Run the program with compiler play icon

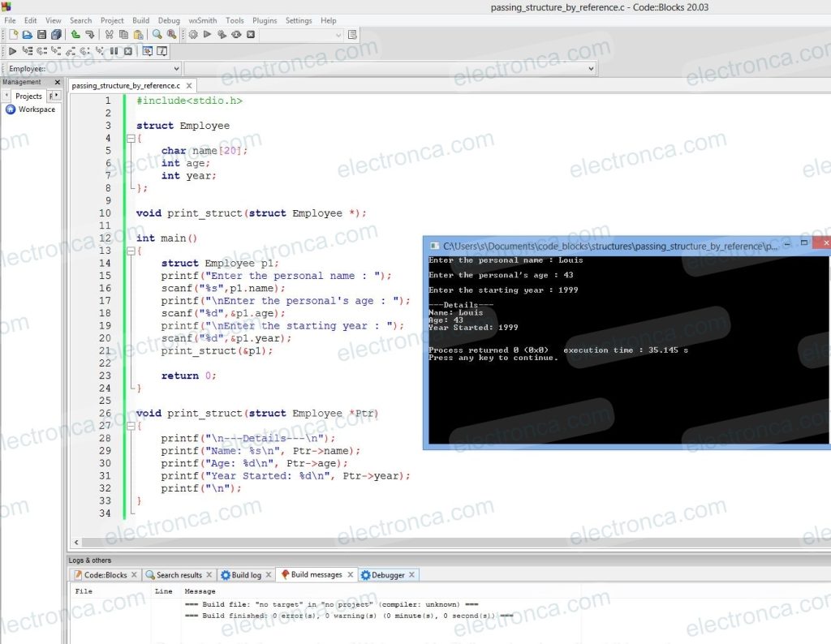click(x=207, y=34)
